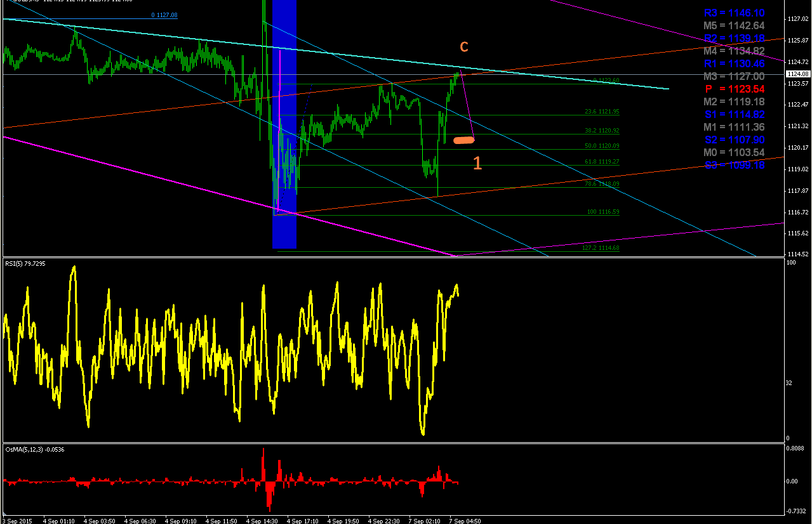
Task: Click the 4 Sep 17:10 time label
Action: click(x=303, y=521)
